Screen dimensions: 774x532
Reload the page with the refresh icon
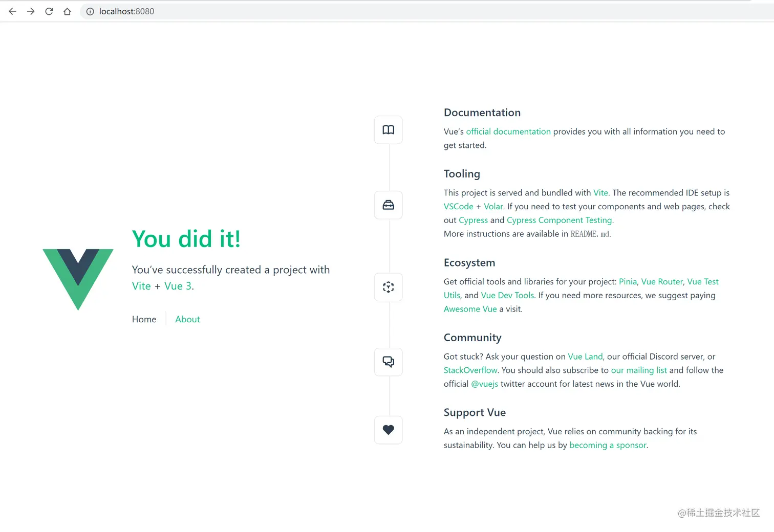49,11
